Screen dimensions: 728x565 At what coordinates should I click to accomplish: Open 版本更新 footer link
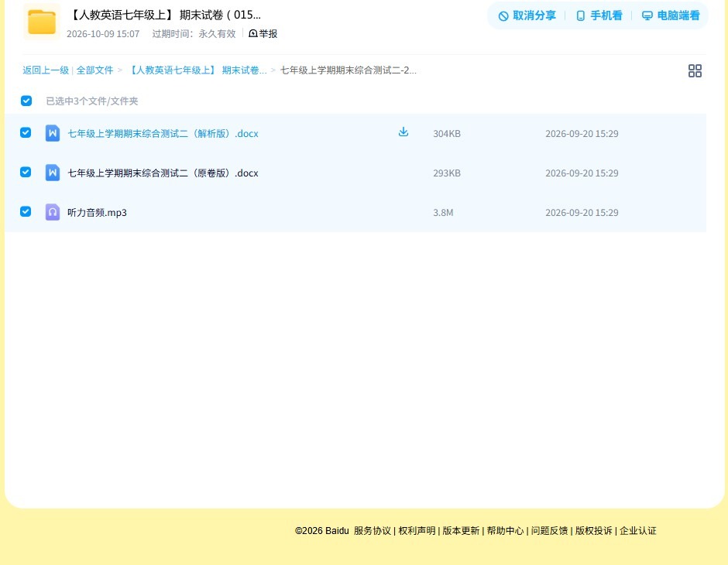(x=461, y=531)
